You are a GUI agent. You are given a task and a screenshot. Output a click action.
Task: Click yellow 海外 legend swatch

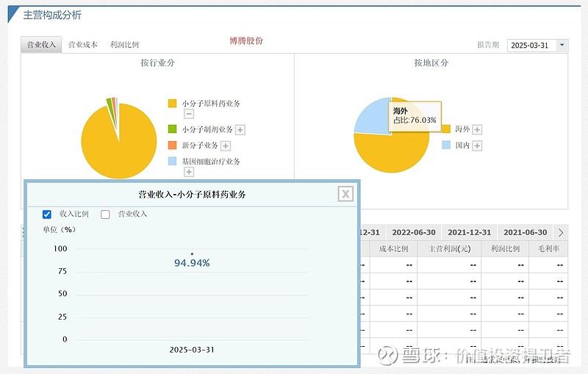(x=446, y=129)
